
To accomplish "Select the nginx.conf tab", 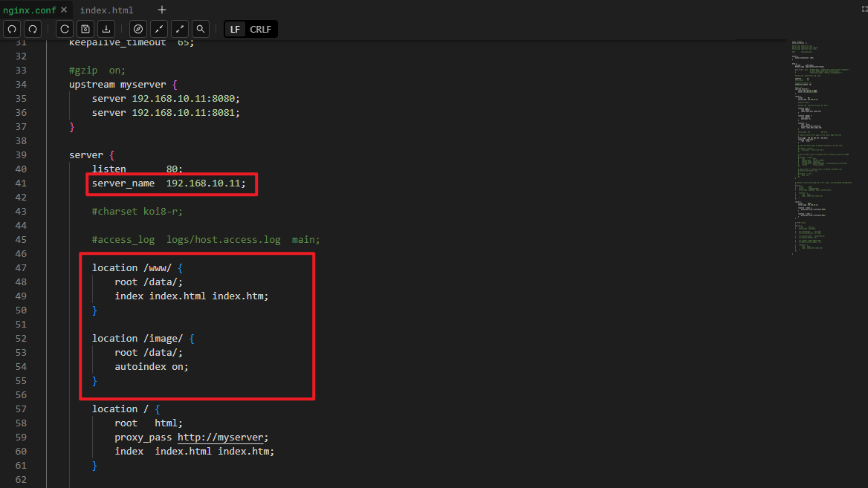I will (x=29, y=10).
